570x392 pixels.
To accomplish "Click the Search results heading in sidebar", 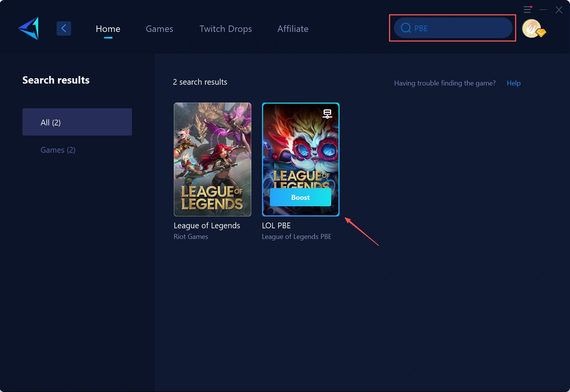I will coord(56,80).
